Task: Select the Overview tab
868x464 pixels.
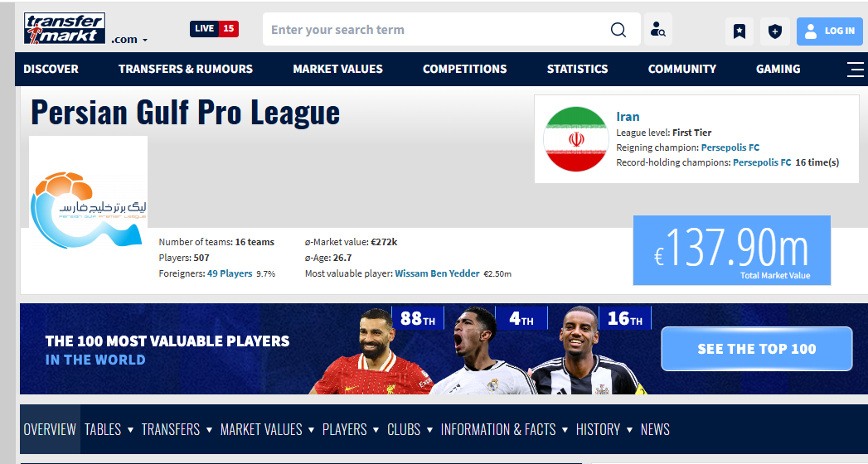Action: click(x=50, y=429)
